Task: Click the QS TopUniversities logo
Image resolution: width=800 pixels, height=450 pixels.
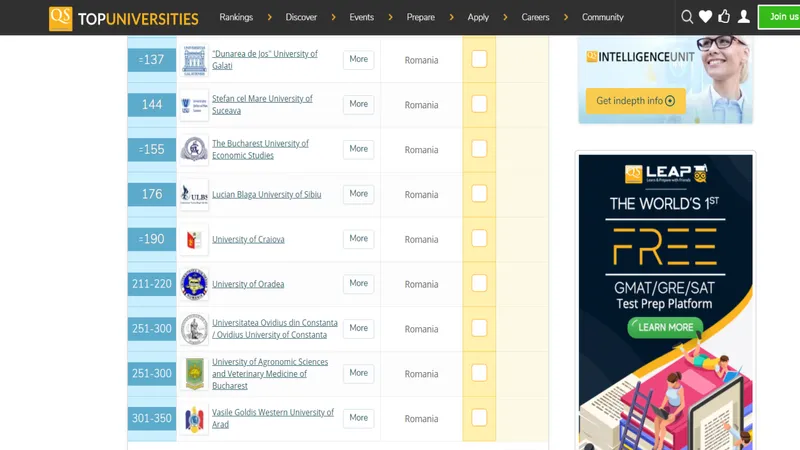Action: click(123, 18)
